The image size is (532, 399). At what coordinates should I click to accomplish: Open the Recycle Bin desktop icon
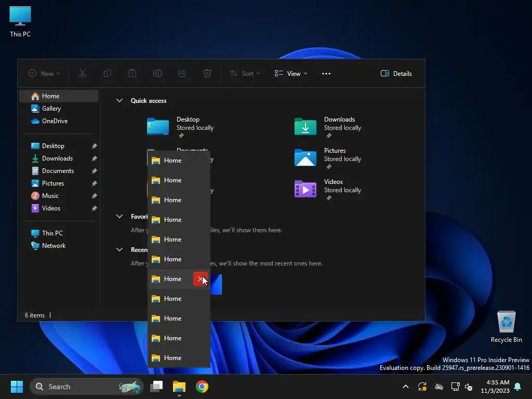506,327
